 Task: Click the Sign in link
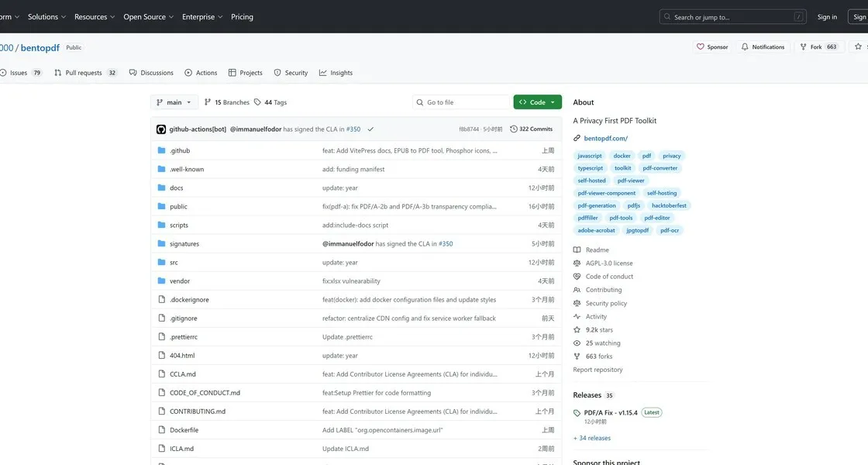coord(827,17)
